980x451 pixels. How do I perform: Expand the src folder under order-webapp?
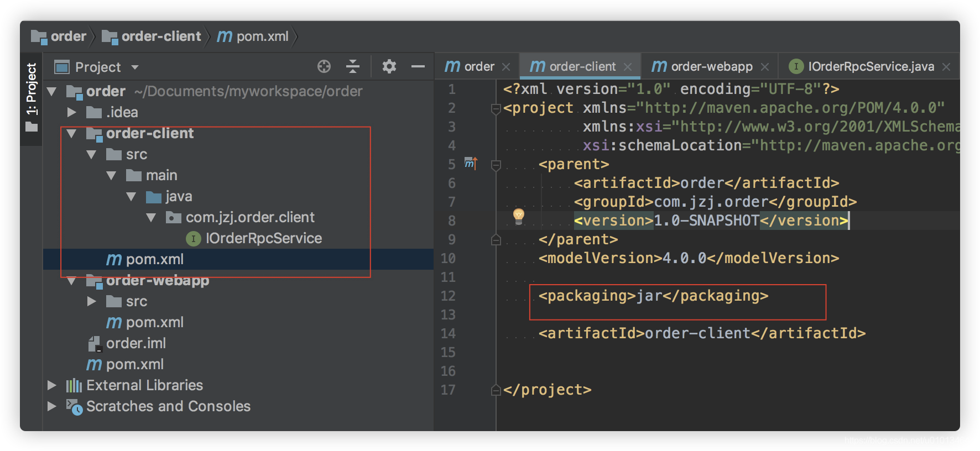pyautogui.click(x=92, y=302)
